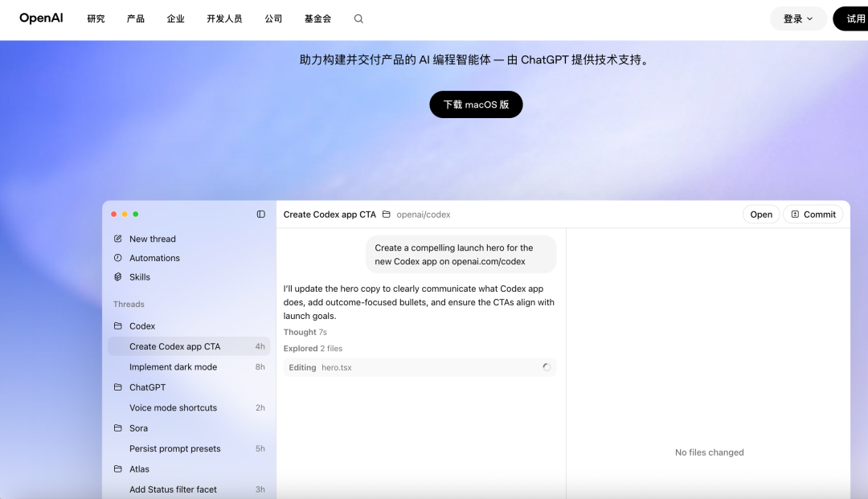Viewport: 868px width, 499px height.
Task: Expand the Explored 2 files entry
Action: (313, 349)
